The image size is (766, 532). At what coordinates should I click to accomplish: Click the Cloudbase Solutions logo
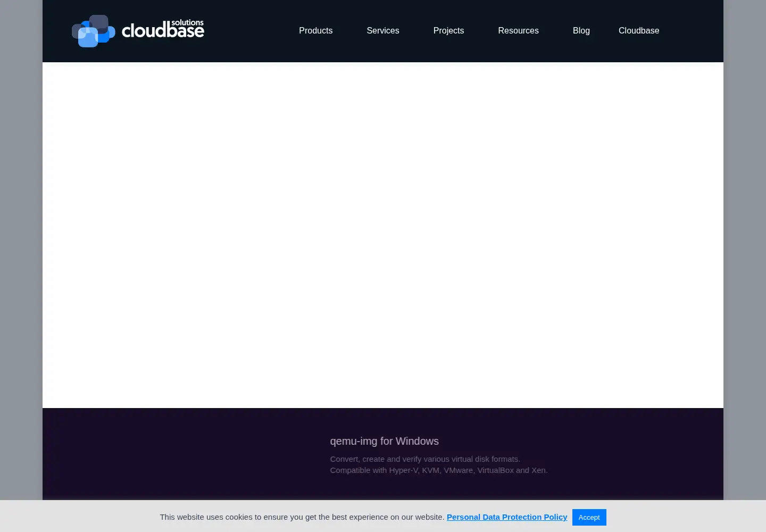(x=138, y=31)
